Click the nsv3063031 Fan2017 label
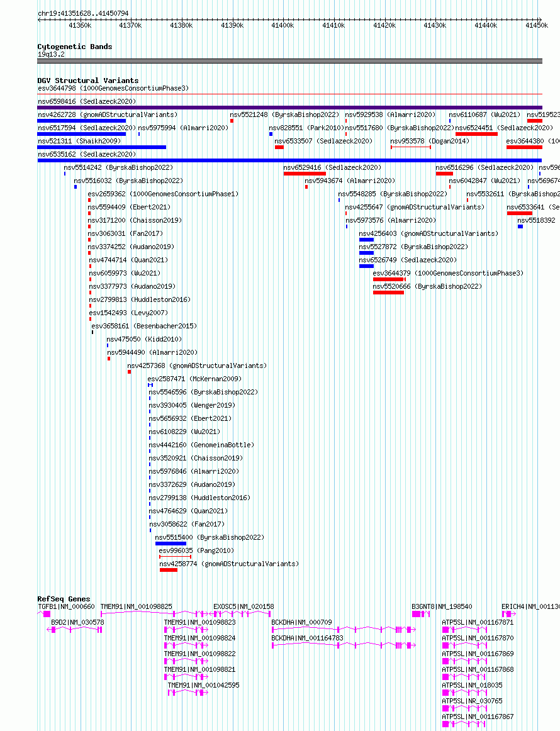Screen dimensions: 560x731 click(x=125, y=233)
